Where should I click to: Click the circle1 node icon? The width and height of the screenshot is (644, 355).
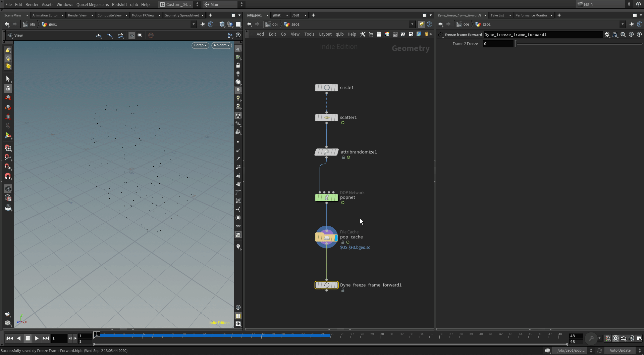[327, 88]
